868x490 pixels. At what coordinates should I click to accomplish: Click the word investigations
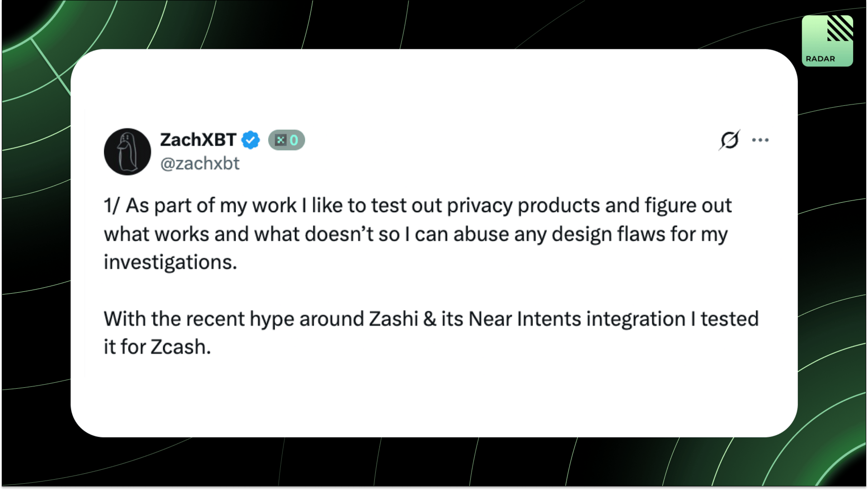click(x=170, y=262)
